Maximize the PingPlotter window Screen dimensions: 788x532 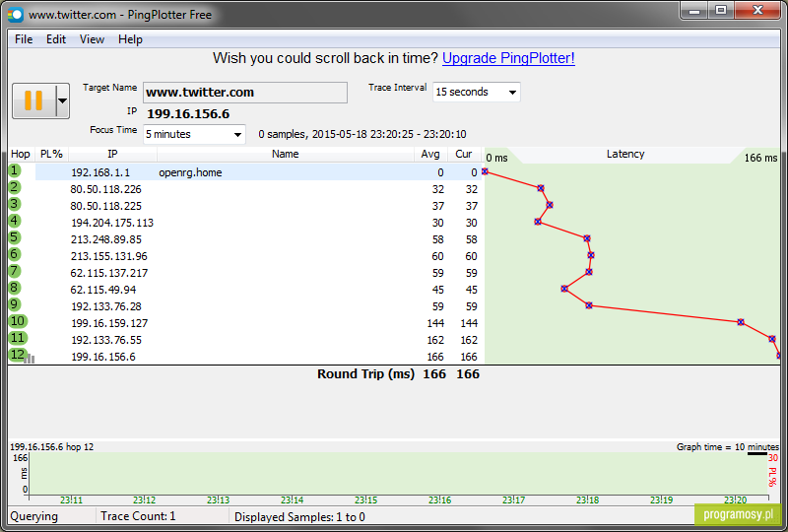point(721,10)
